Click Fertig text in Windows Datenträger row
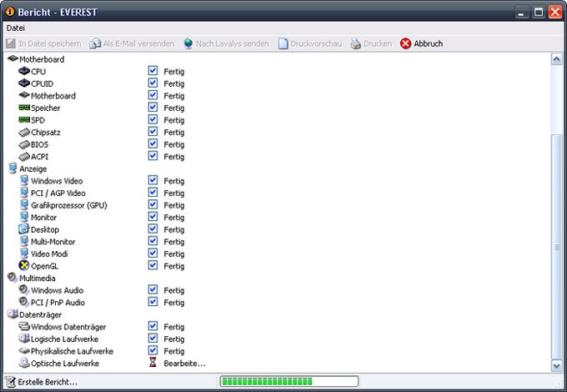Image resolution: width=567 pixels, height=392 pixels. click(x=174, y=327)
